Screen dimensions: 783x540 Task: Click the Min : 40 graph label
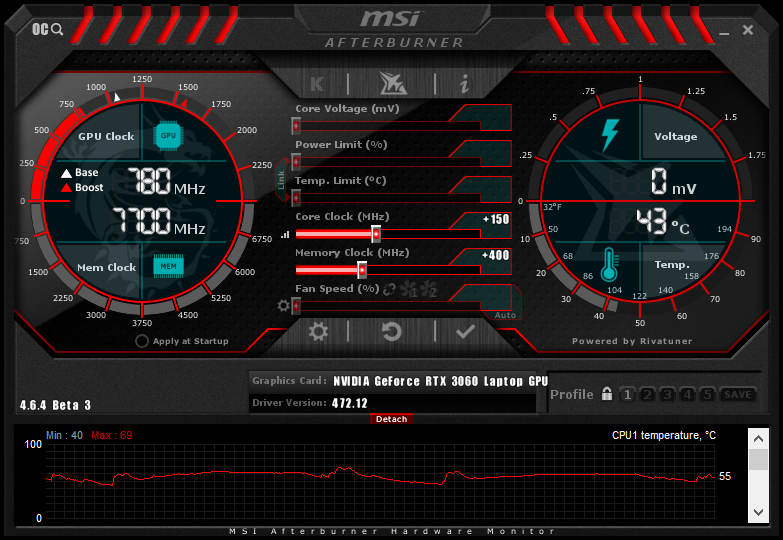tap(64, 435)
